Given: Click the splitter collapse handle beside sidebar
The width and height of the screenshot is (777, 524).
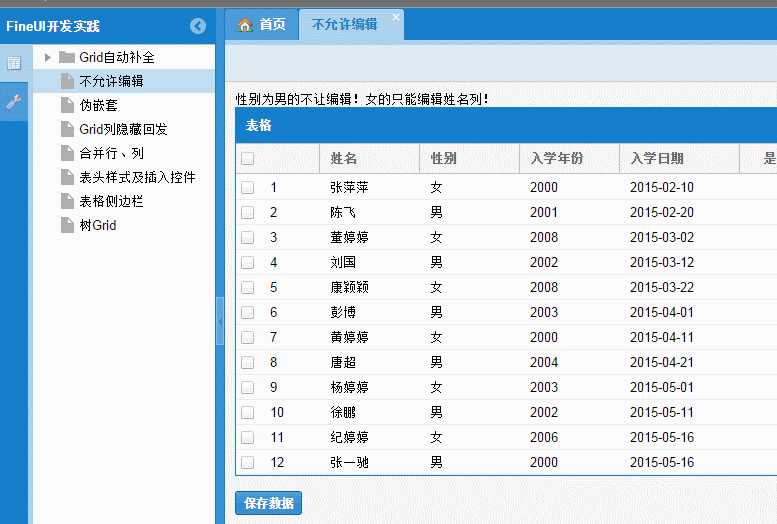Looking at the screenshot, I should pyautogui.click(x=220, y=321).
